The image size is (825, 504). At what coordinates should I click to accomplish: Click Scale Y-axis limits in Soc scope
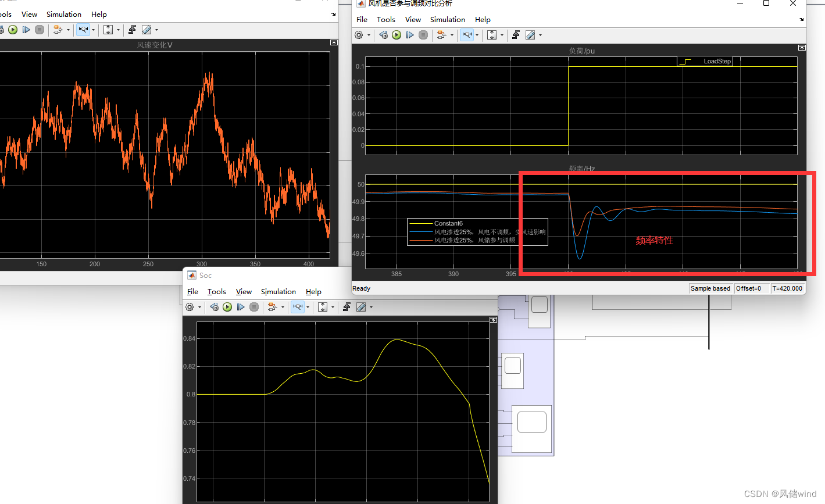click(x=323, y=307)
